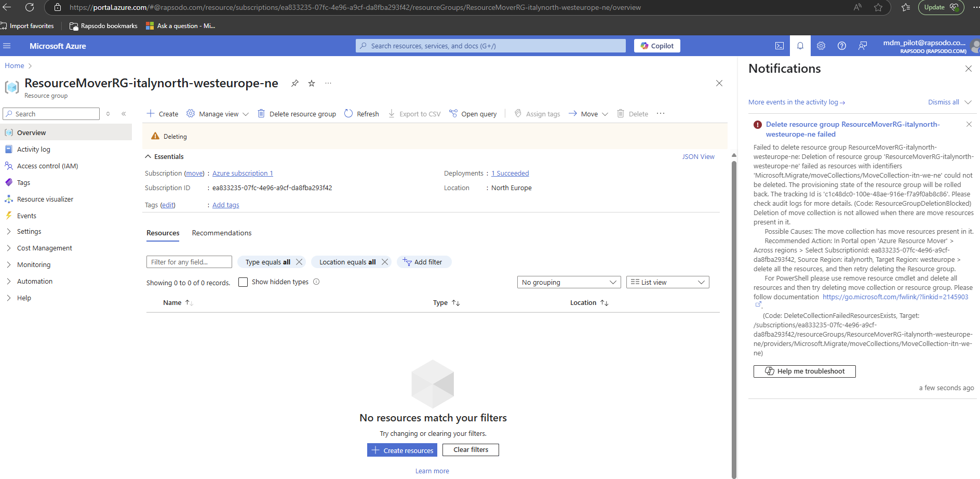Viewport: 980px width, 479px height.
Task: Switch to the Recommendations tab
Action: pyautogui.click(x=222, y=233)
